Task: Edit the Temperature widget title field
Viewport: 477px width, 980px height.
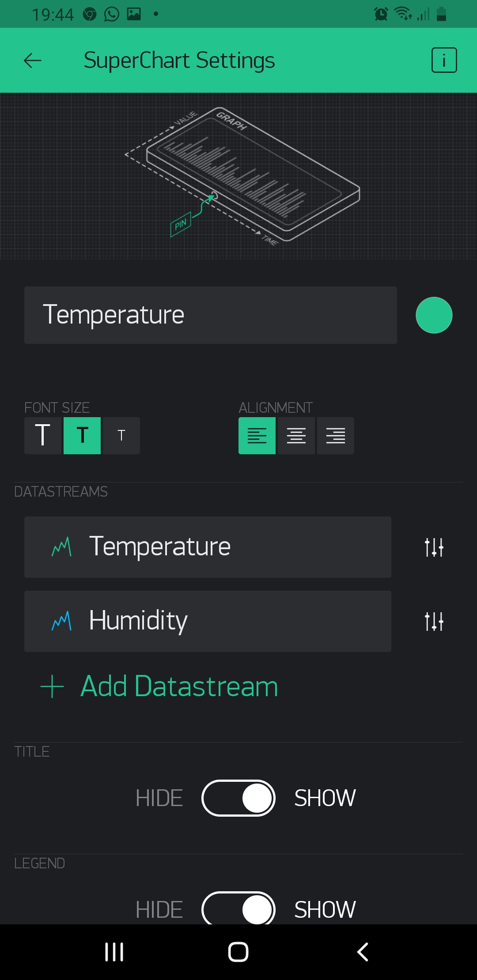Action: [x=210, y=315]
